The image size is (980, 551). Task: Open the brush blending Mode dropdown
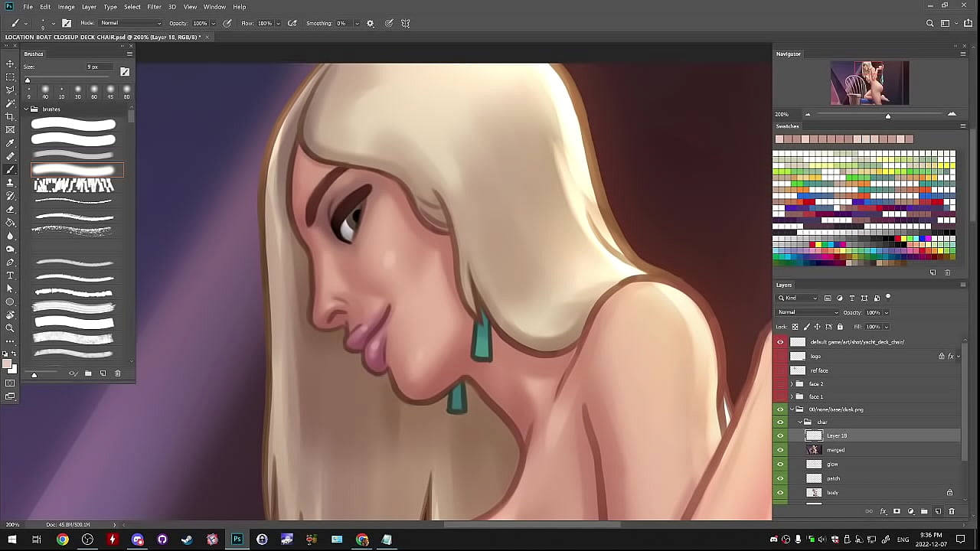point(130,24)
